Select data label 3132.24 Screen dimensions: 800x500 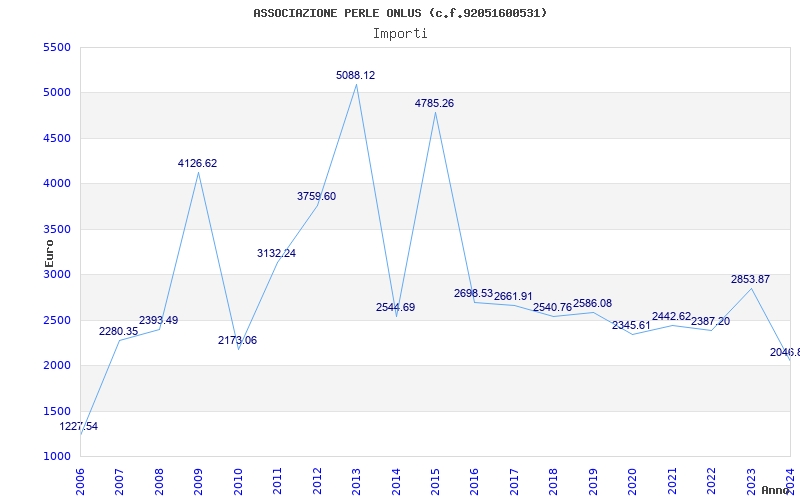tap(277, 254)
